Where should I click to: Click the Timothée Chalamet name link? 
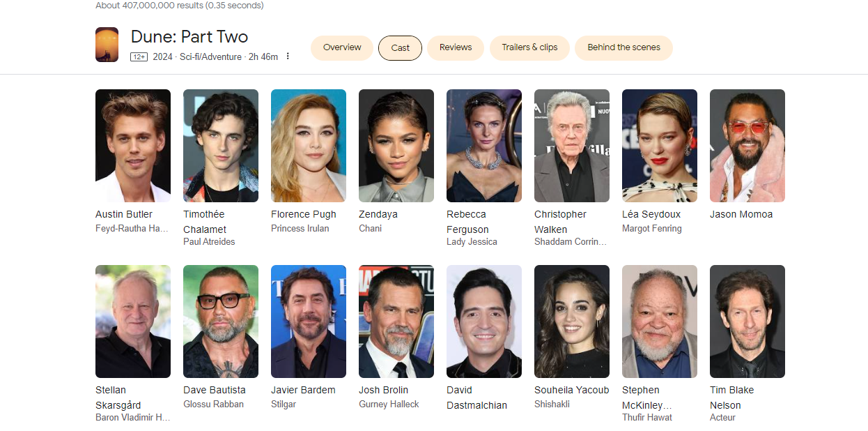tap(204, 222)
